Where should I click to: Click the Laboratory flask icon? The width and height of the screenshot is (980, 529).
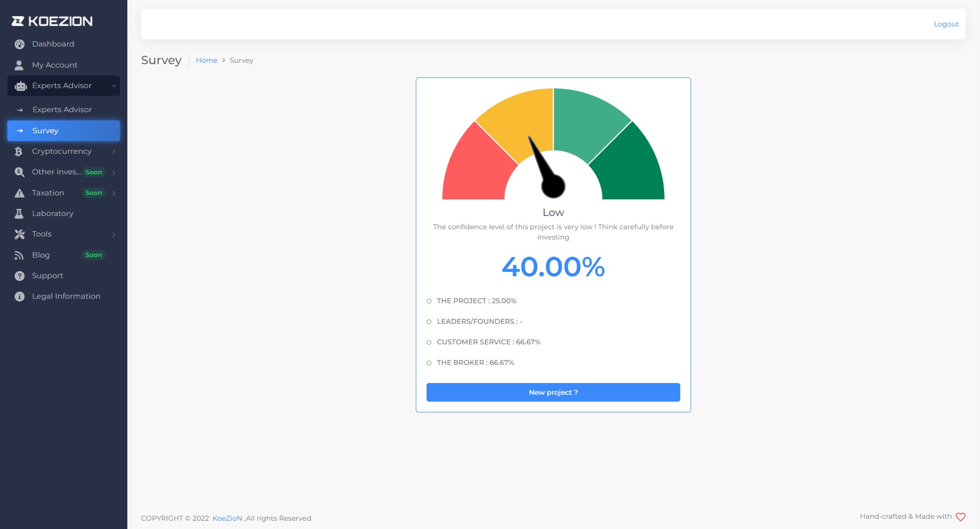click(x=19, y=214)
